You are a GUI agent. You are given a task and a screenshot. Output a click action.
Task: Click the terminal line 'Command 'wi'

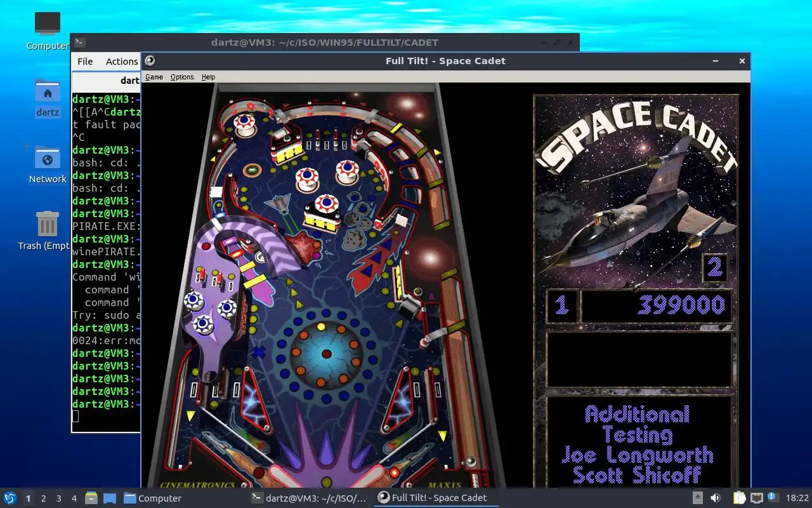click(x=106, y=277)
